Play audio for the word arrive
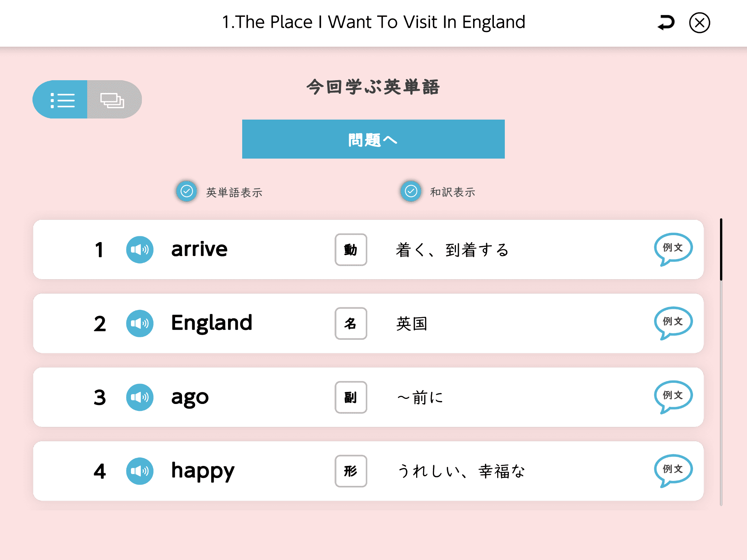This screenshot has width=747, height=560. pos(140,250)
